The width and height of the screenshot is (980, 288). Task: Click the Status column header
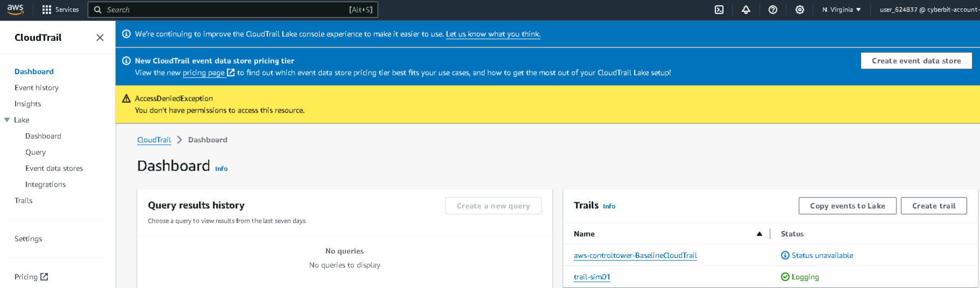pos(792,234)
